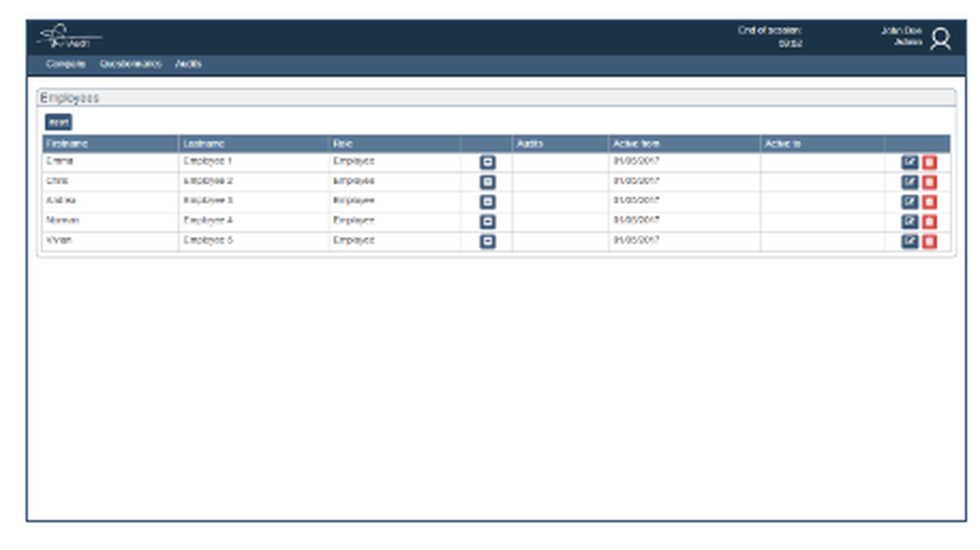Click role icon in Employee 1 row
This screenshot has height=550, width=980.
[487, 163]
